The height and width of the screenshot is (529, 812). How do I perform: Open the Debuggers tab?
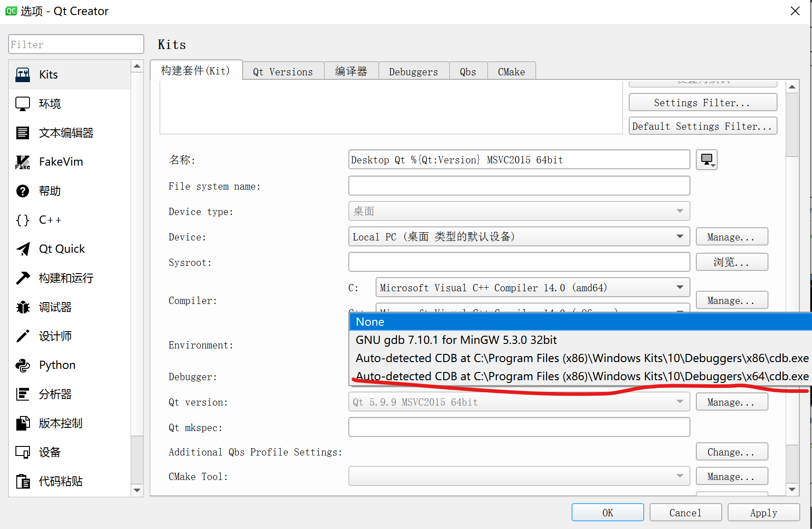click(413, 71)
